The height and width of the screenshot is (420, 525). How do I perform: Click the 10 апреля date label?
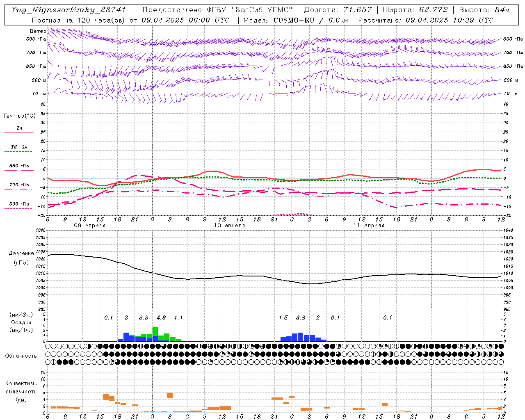tap(229, 226)
